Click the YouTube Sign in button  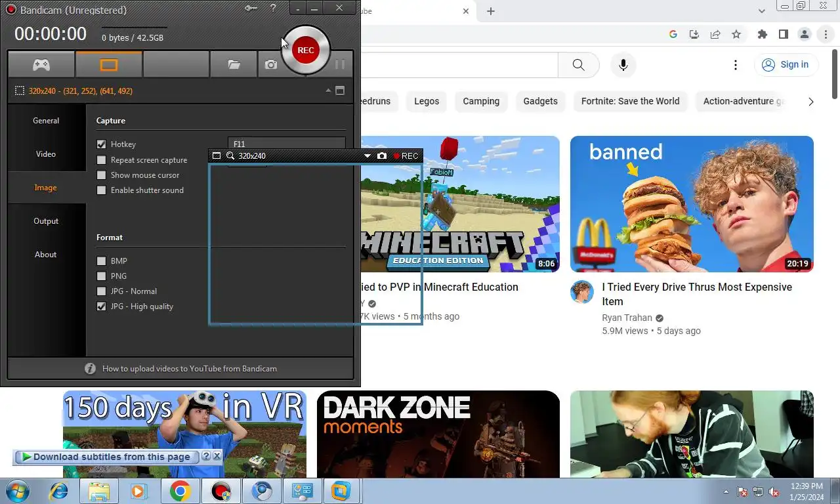coord(786,64)
